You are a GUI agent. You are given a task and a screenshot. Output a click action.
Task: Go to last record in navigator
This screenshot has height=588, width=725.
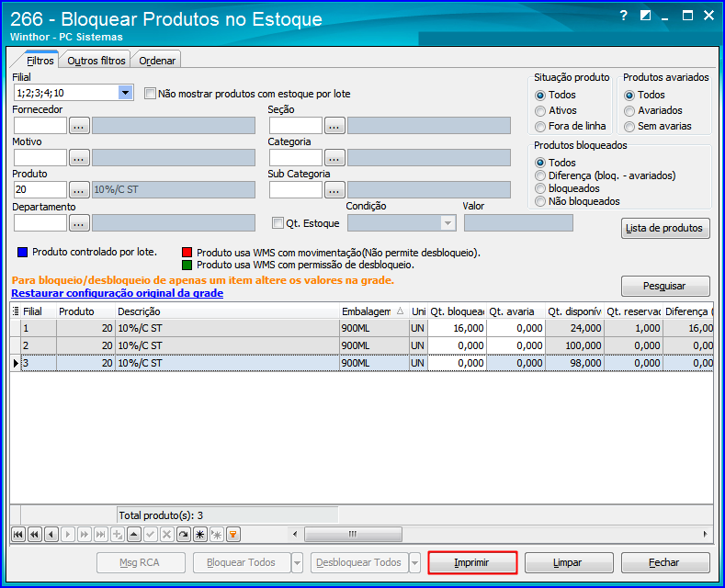pos(101,535)
